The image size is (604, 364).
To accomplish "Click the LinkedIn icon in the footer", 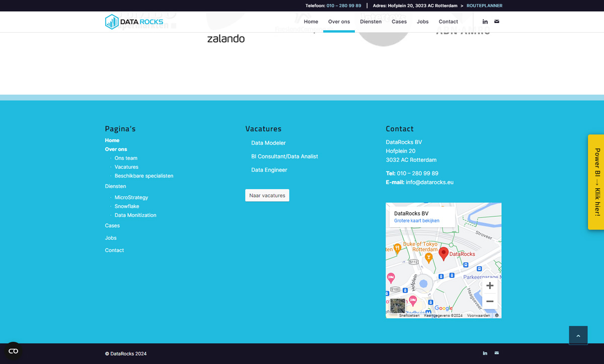I will [x=485, y=353].
